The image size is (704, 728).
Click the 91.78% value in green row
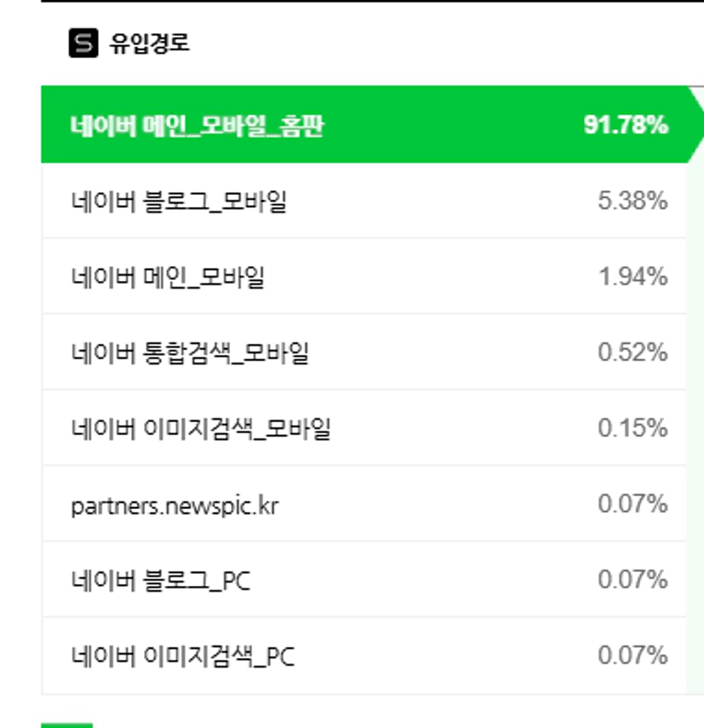pos(626,125)
